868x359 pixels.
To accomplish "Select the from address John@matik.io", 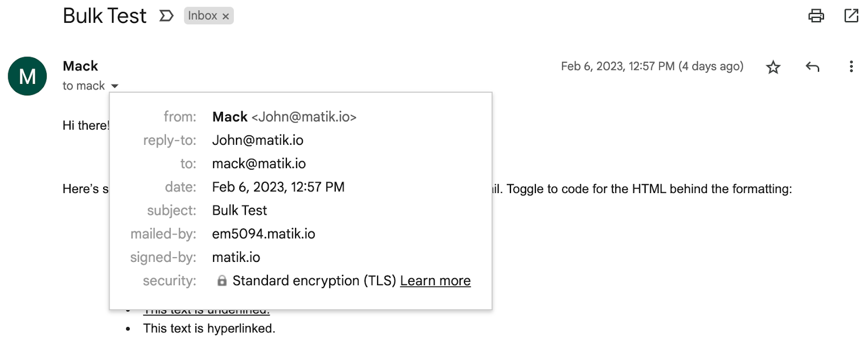I will [x=304, y=117].
